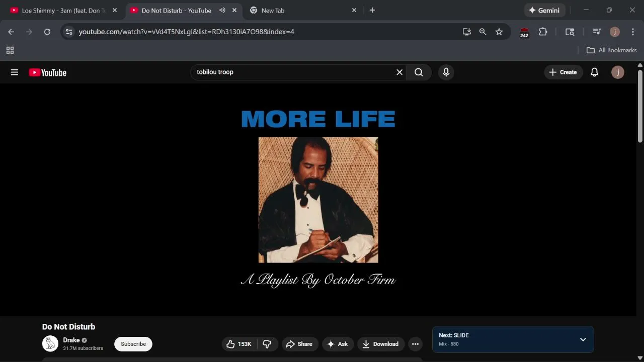Open the Drake channel name link
This screenshot has height=362, width=644.
(x=71, y=340)
